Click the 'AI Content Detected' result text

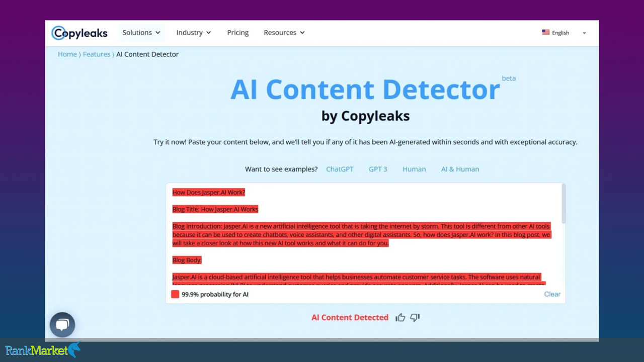click(350, 317)
